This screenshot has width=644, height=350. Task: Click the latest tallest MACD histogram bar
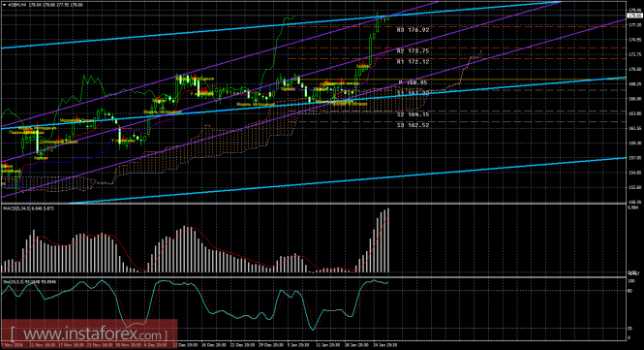(x=387, y=240)
